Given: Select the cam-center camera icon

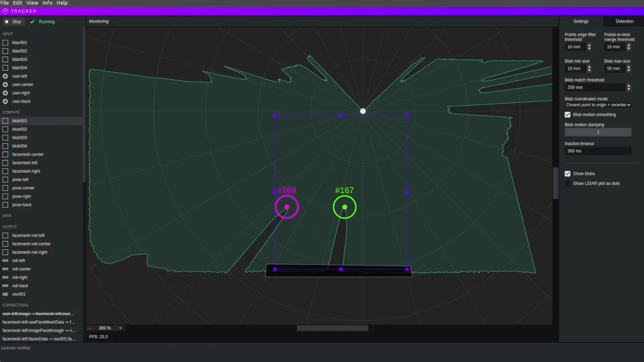Looking at the screenshot, I should [x=5, y=84].
